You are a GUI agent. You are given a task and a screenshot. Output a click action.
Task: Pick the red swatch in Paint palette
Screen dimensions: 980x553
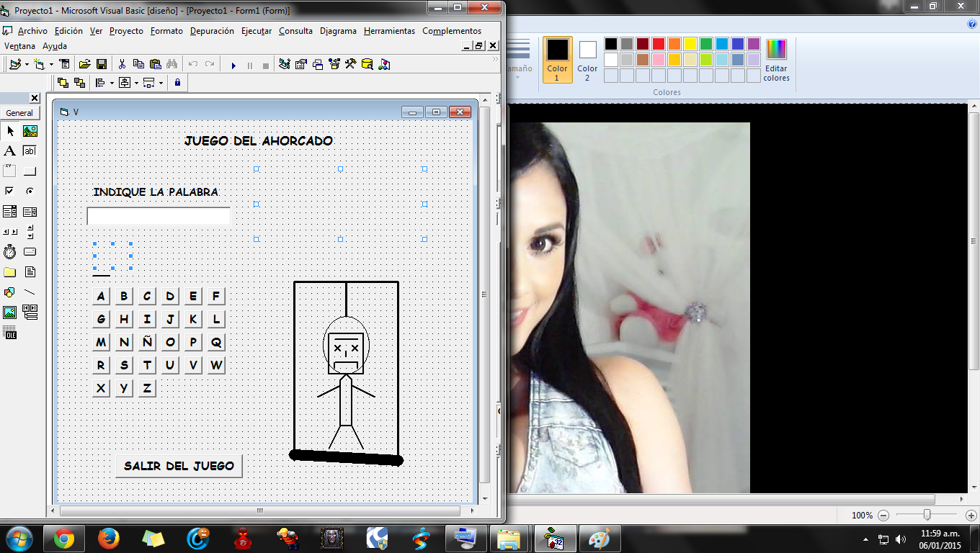[x=659, y=44]
